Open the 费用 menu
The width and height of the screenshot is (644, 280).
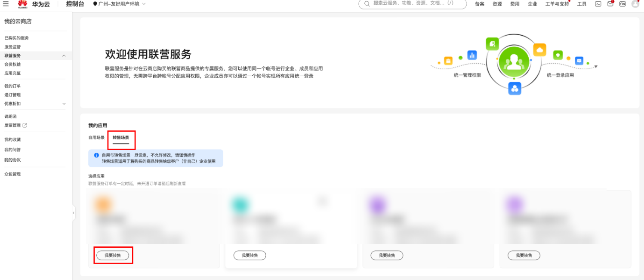pos(515,4)
